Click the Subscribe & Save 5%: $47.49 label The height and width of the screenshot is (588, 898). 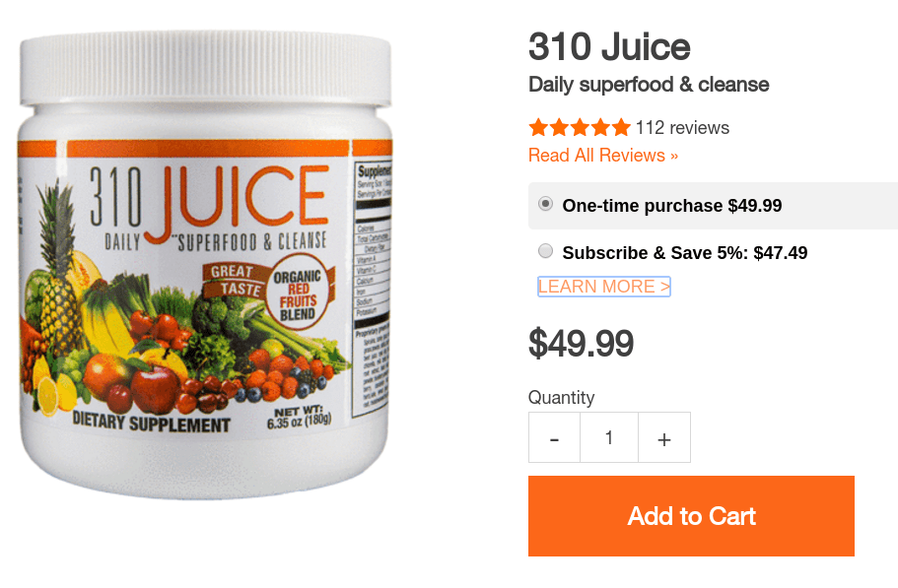pyautogui.click(x=685, y=253)
